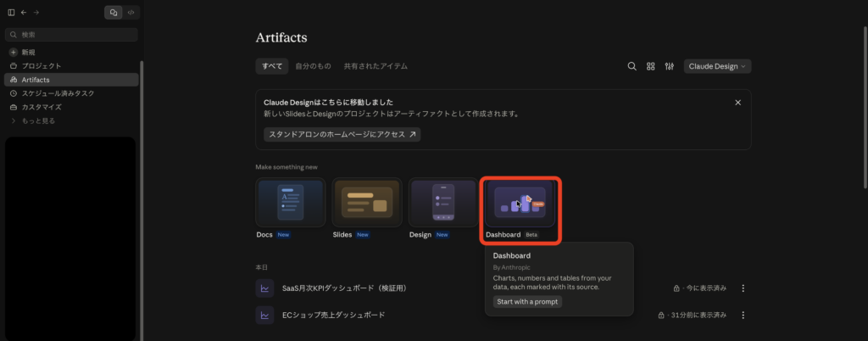Click the 今に表示済み timestamp

704,288
